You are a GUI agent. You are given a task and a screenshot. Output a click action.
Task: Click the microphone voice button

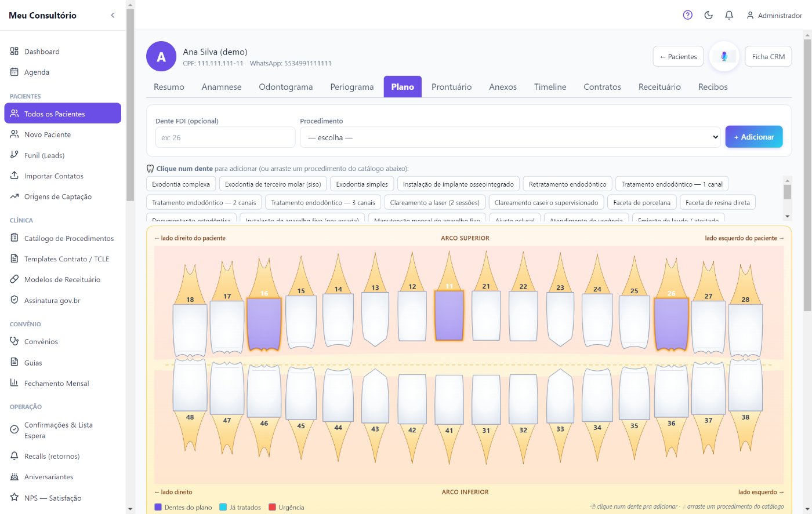click(x=724, y=56)
